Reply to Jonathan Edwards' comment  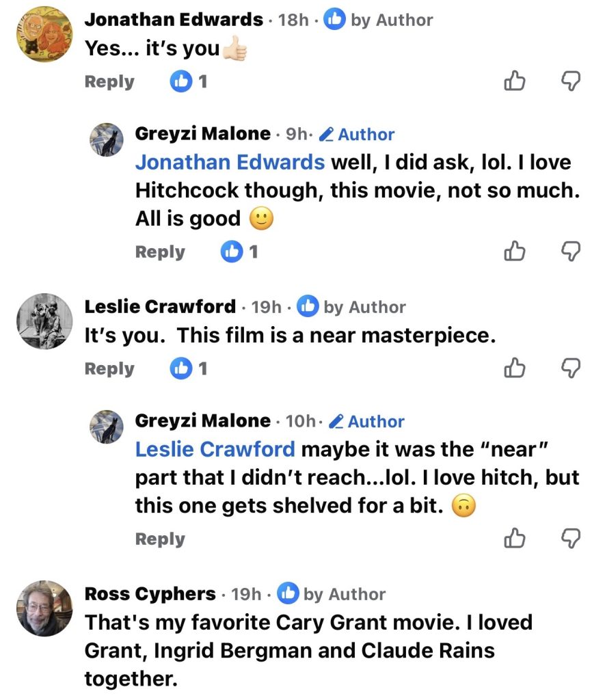coord(109,82)
